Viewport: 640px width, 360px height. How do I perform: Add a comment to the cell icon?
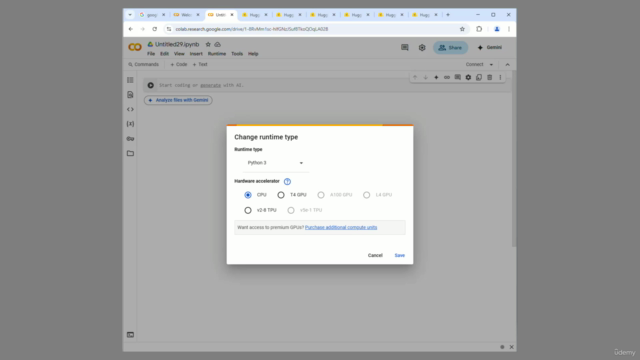[458, 78]
